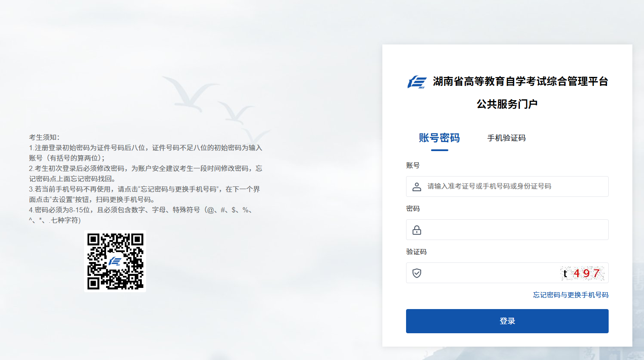Click the QR code image
Screen dimensions: 644x360
coord(115,261)
